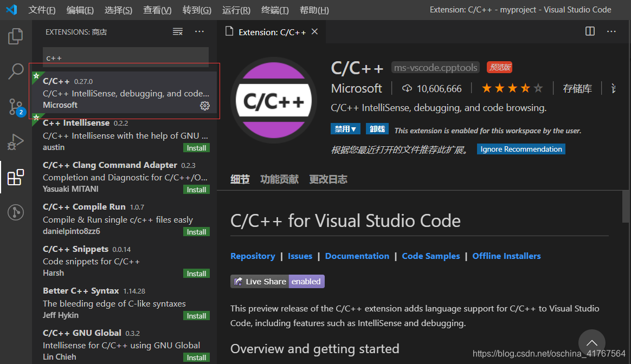
Task: Open the 终端(T) menu
Action: point(275,10)
